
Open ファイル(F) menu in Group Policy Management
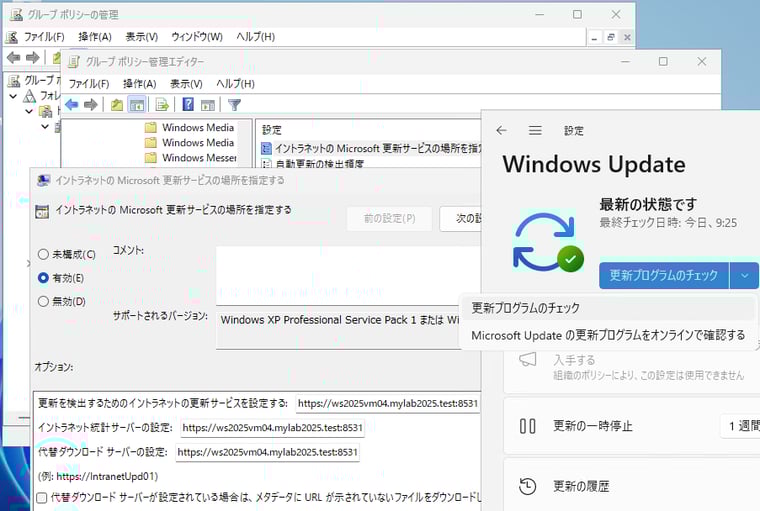44,36
